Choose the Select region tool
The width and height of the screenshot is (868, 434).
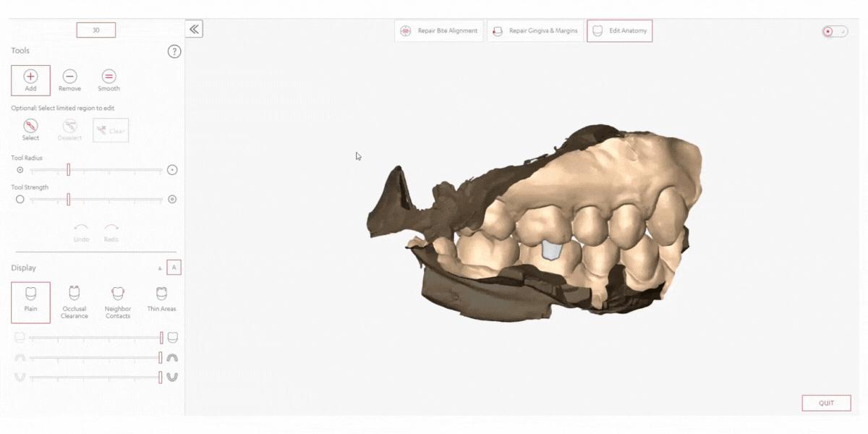(x=30, y=129)
